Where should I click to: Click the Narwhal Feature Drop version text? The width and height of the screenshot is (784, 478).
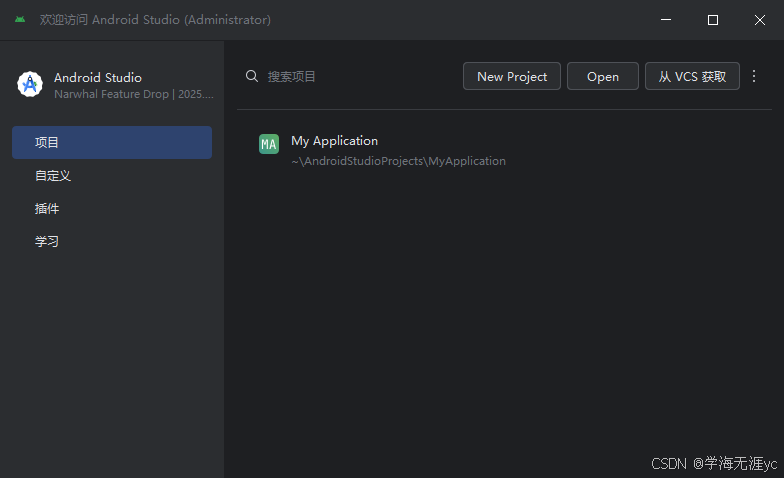pos(134,94)
